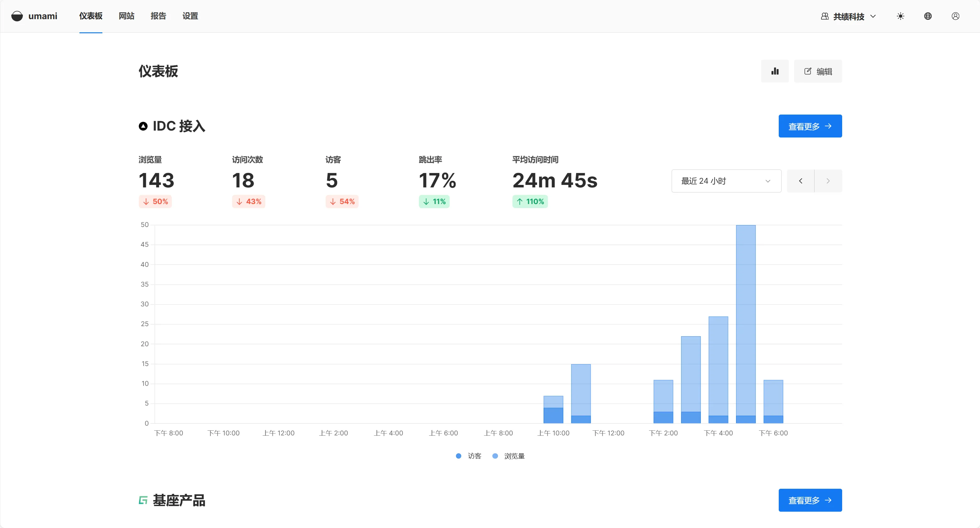Screen dimensions: 980x528
Task: Click the 基座产品 site favicon
Action: [143, 500]
